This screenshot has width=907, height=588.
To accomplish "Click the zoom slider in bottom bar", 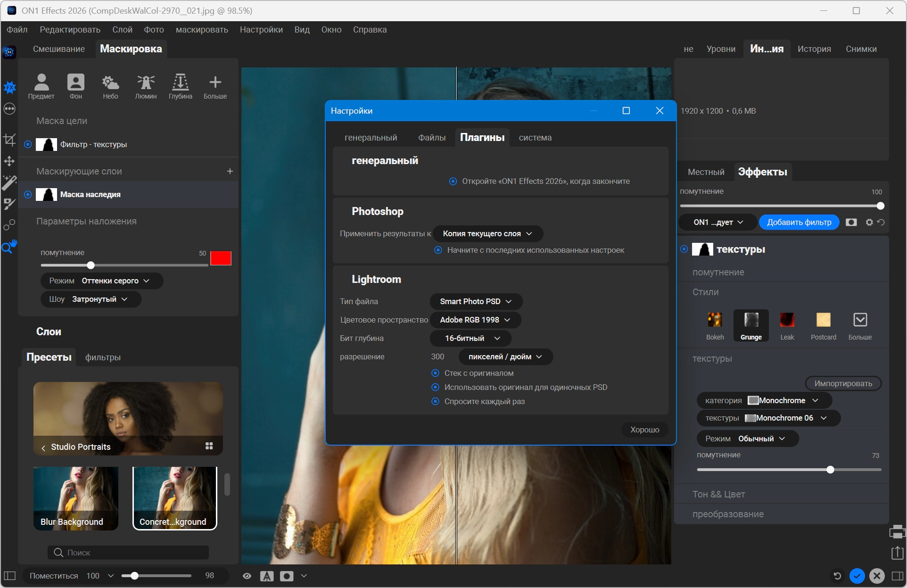I will [156, 576].
